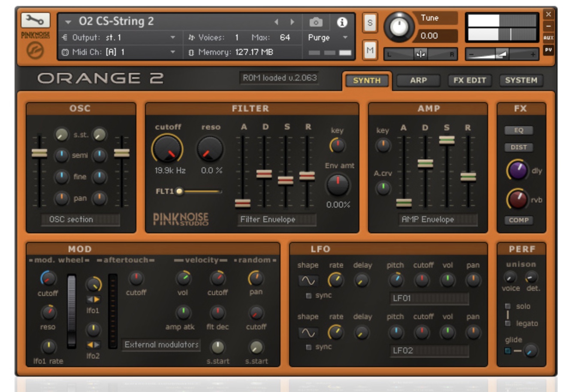Image resolution: width=567 pixels, height=392 pixels.
Task: Enable LFO1 sync checkbox
Action: pos(308,296)
